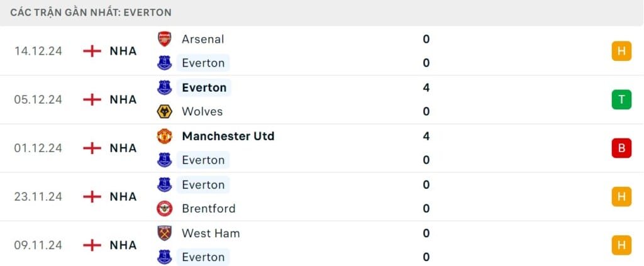This screenshot has height=266, width=644.
Task: Click orange H badge for Brentford match
Action: pyautogui.click(x=621, y=196)
